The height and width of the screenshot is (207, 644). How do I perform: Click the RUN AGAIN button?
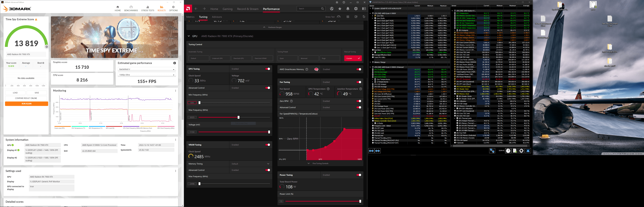click(x=26, y=104)
